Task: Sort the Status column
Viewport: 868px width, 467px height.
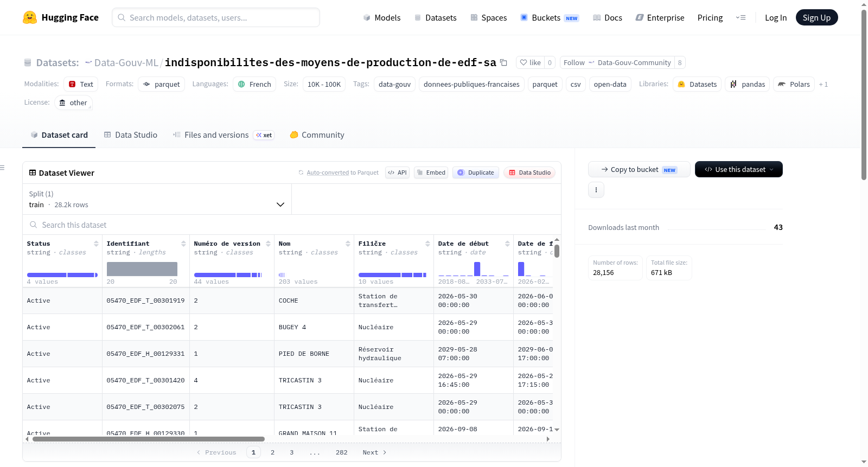Action: (x=96, y=244)
